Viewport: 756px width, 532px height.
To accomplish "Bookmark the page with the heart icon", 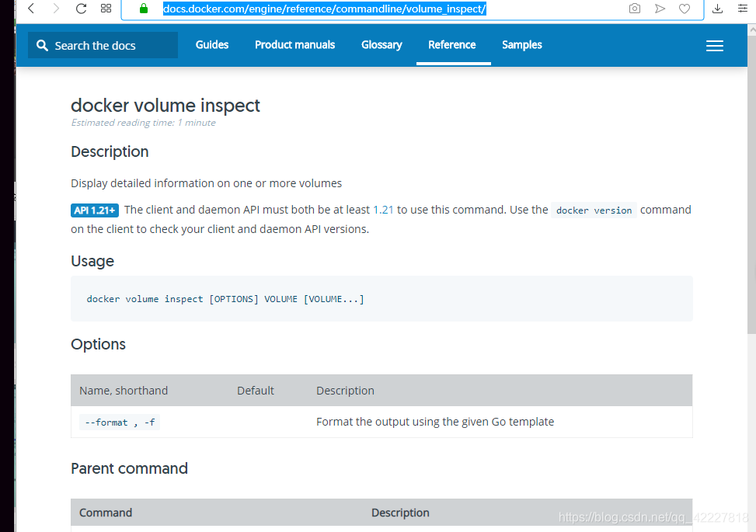I will pyautogui.click(x=685, y=9).
